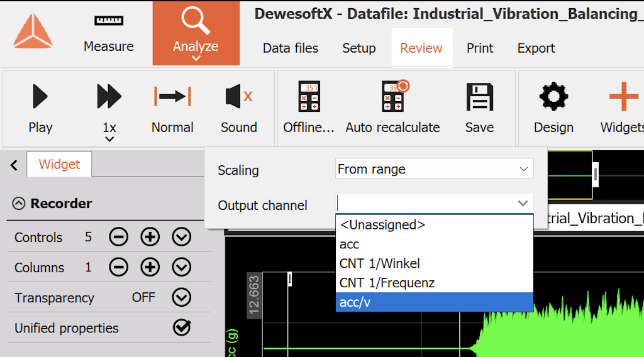Select the Widget tab
The width and height of the screenshot is (644, 357).
click(x=59, y=164)
